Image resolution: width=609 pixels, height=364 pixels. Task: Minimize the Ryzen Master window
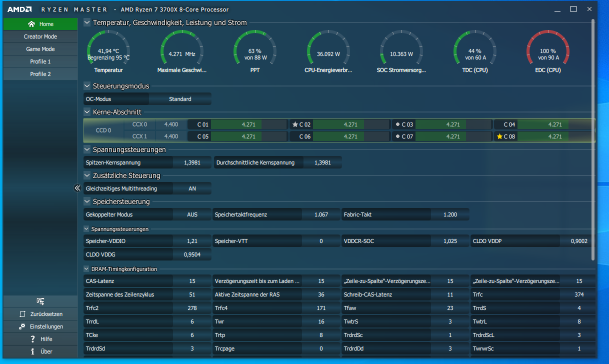(557, 9)
